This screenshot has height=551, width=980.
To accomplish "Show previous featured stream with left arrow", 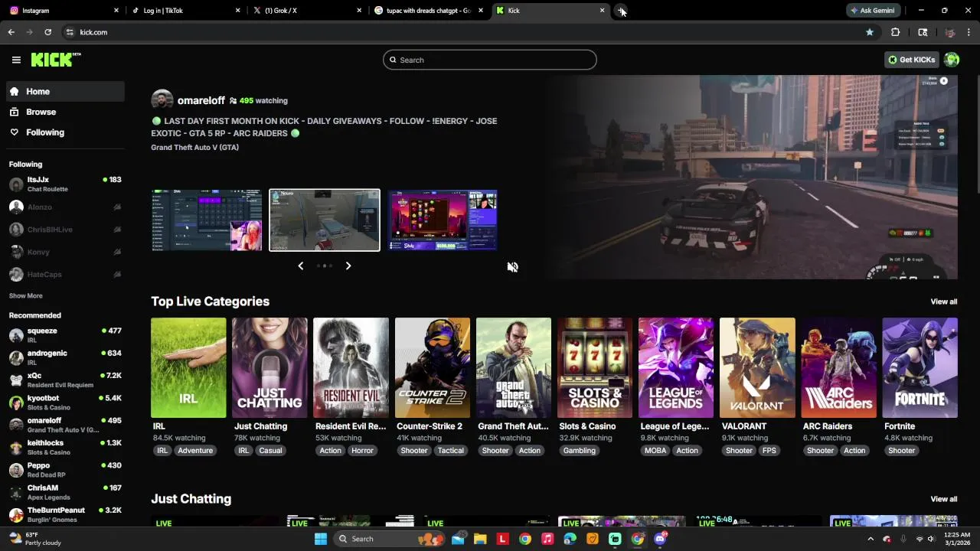I will coord(300,266).
